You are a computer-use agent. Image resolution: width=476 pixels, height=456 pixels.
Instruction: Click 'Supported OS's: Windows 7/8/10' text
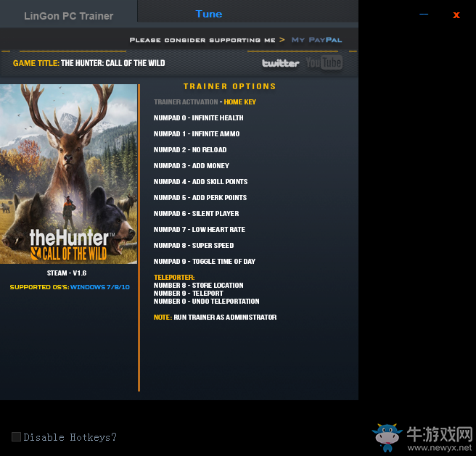(70, 287)
